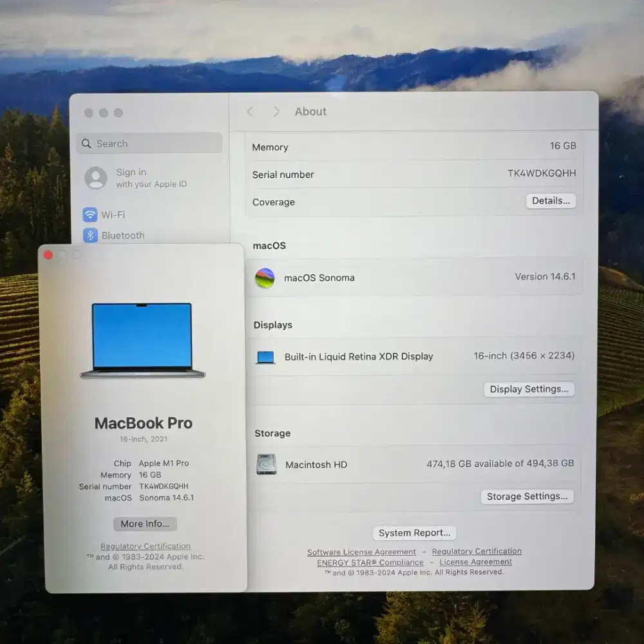Screen dimensions: 644x644
Task: Click the MacBook Pro laptop image
Action: [x=142, y=338]
